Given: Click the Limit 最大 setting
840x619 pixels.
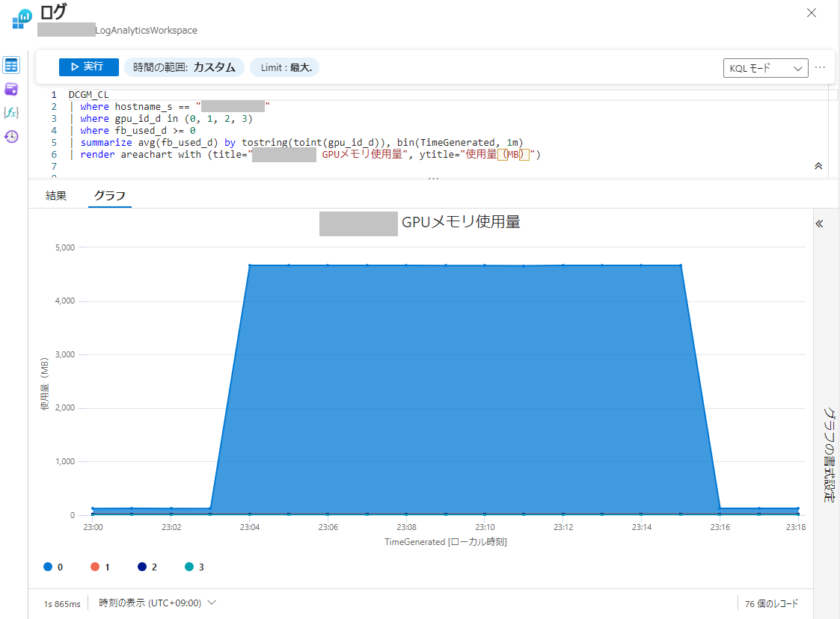Looking at the screenshot, I should pos(286,67).
